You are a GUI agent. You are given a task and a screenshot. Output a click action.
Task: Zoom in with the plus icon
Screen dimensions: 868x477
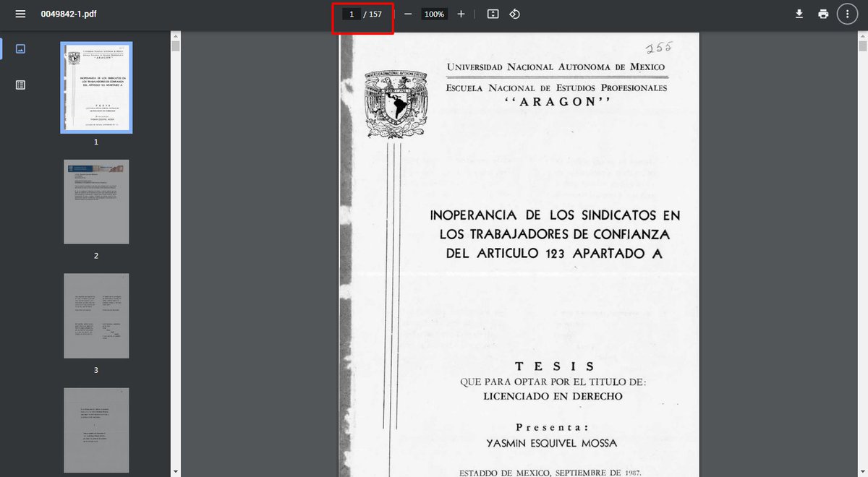[461, 14]
